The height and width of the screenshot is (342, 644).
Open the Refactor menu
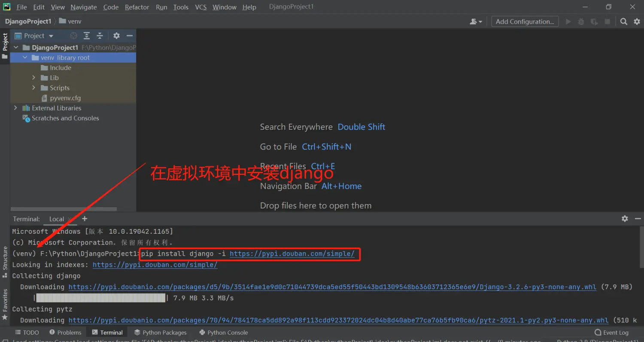click(x=137, y=7)
